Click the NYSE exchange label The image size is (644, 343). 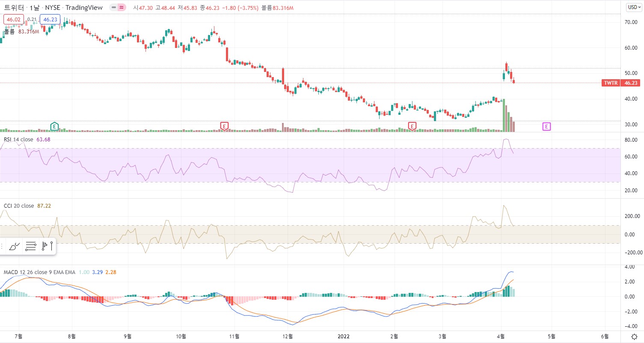point(53,8)
